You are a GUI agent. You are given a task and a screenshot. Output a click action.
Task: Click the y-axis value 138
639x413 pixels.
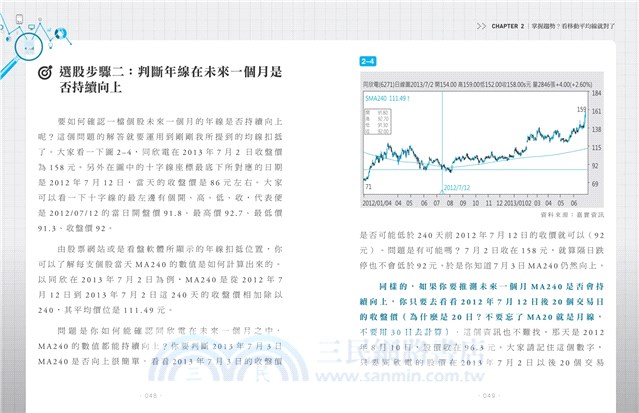click(x=596, y=129)
